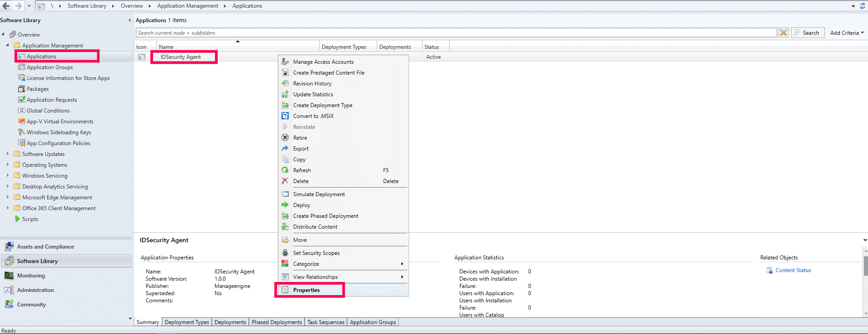Expand the Desktop Analytics Servicing folder
This screenshot has height=334, width=868.
pyautogui.click(x=8, y=186)
